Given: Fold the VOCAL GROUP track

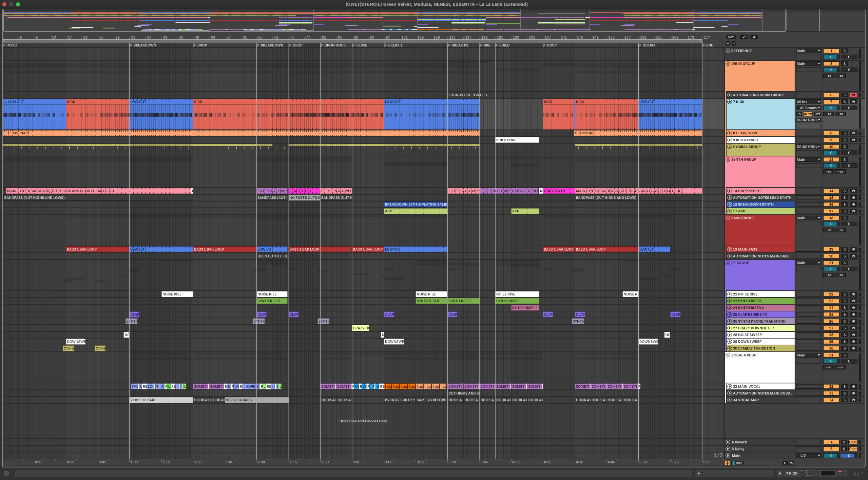Looking at the screenshot, I should [x=728, y=355].
